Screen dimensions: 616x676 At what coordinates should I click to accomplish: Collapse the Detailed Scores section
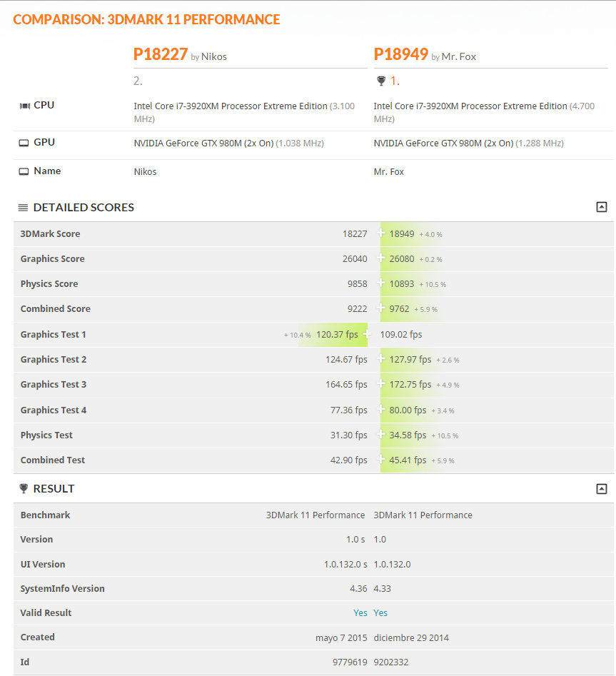click(602, 207)
